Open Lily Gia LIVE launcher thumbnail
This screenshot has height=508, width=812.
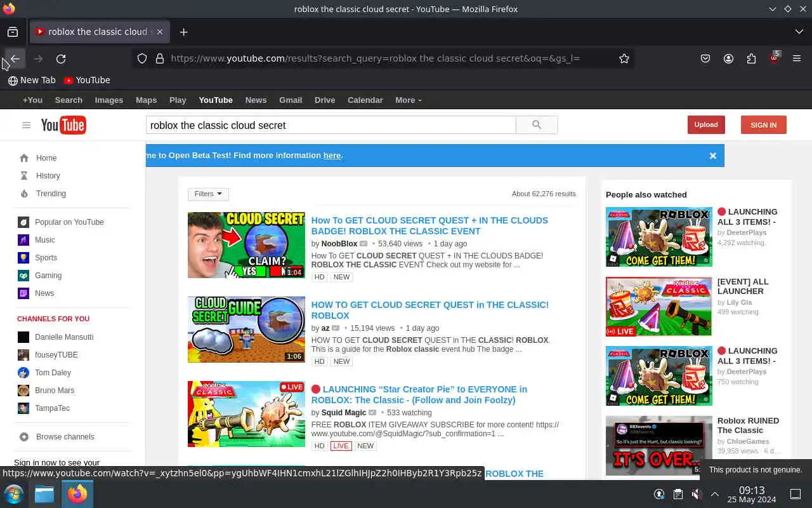[x=659, y=307]
